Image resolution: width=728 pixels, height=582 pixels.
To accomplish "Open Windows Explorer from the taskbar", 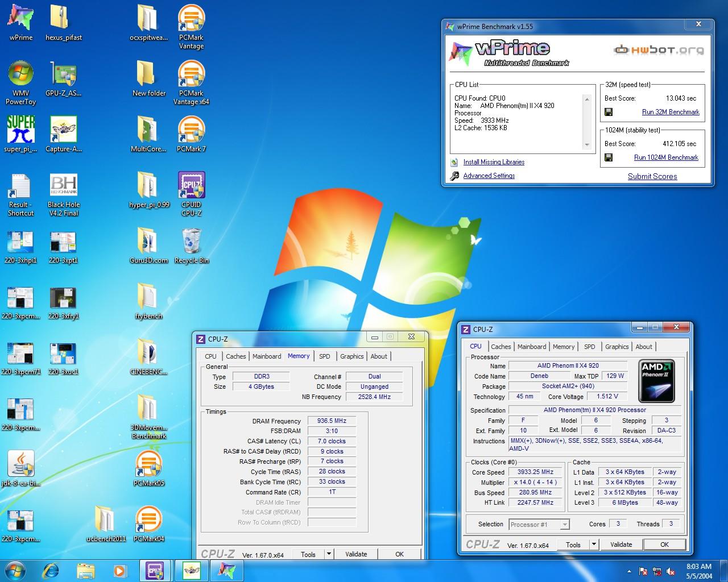I will pos(85,571).
